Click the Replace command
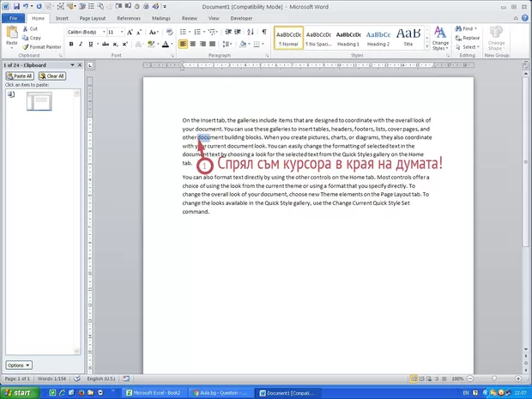This screenshot has width=532, height=399. [x=469, y=38]
